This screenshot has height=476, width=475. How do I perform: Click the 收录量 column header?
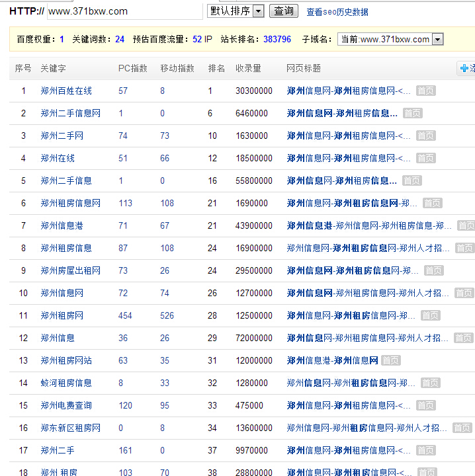(248, 68)
